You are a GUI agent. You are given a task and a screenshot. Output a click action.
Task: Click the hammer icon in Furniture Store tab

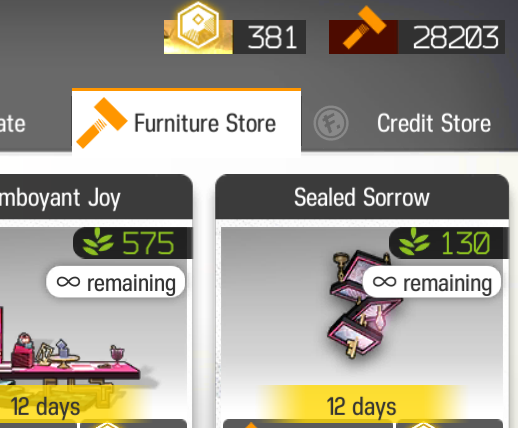(x=102, y=122)
